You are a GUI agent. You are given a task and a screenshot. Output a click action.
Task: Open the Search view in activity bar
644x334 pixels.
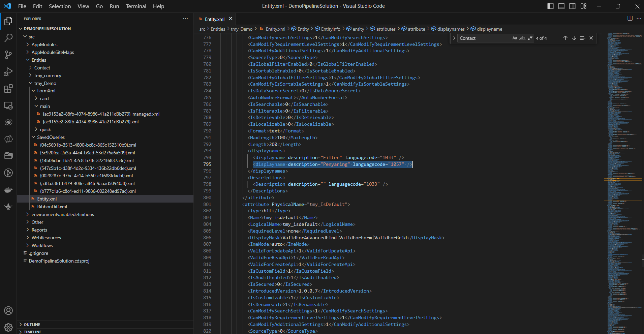click(8, 38)
